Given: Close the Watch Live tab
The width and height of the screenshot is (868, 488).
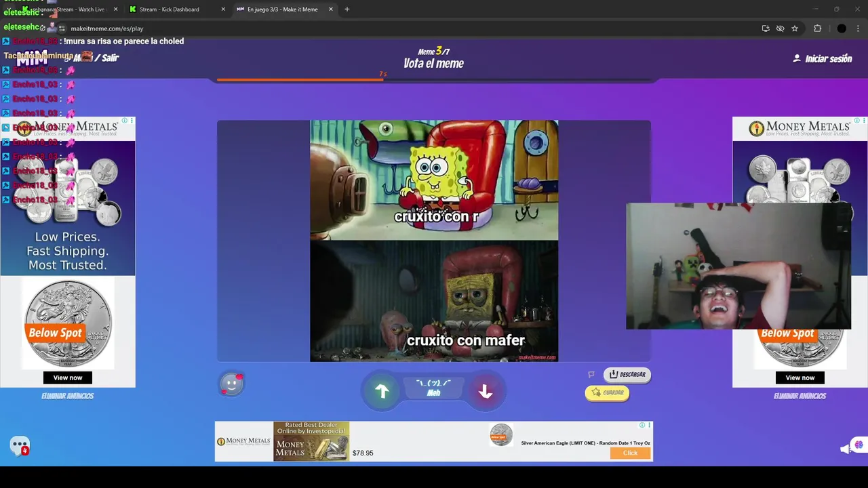Looking at the screenshot, I should click(x=115, y=9).
